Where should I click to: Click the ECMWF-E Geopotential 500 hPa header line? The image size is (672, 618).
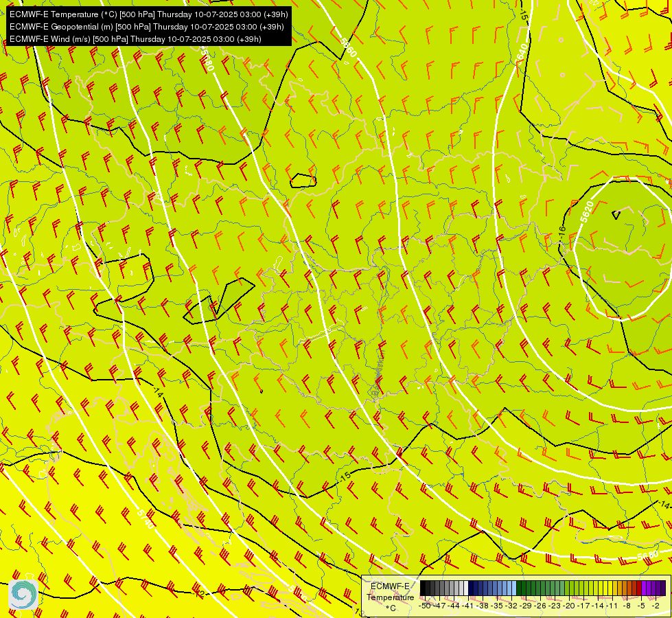147,27
